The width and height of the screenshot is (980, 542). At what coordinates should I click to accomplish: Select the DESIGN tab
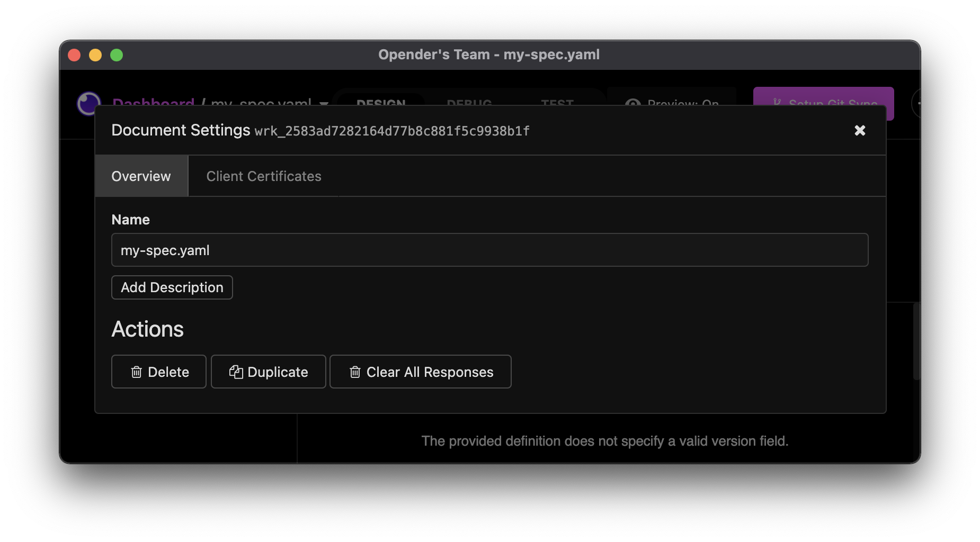click(381, 102)
